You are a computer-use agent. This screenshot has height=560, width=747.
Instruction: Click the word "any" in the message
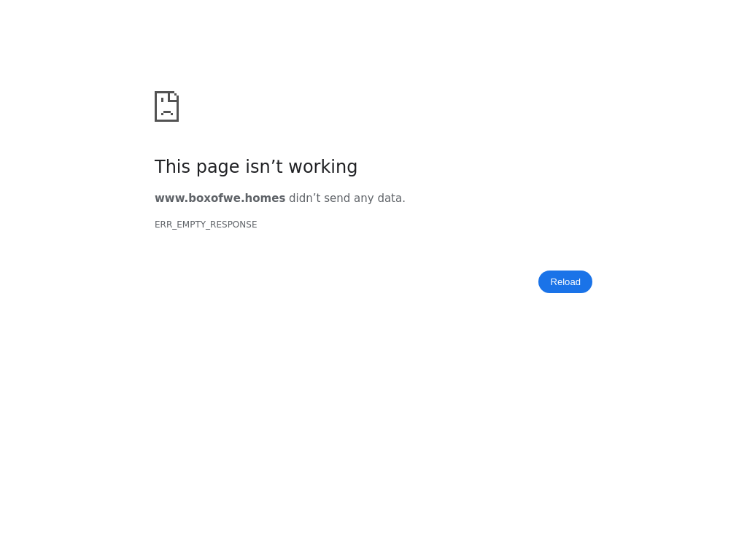tap(364, 199)
